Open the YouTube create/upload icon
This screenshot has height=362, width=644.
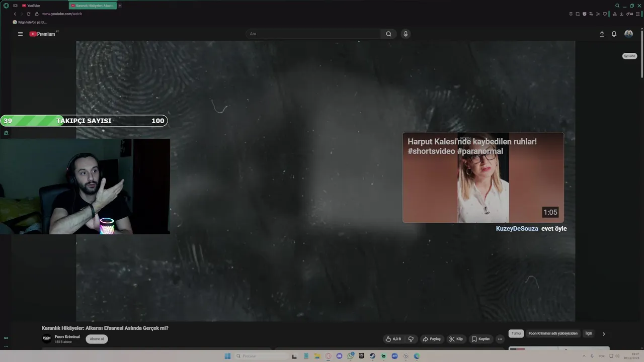[x=602, y=34]
